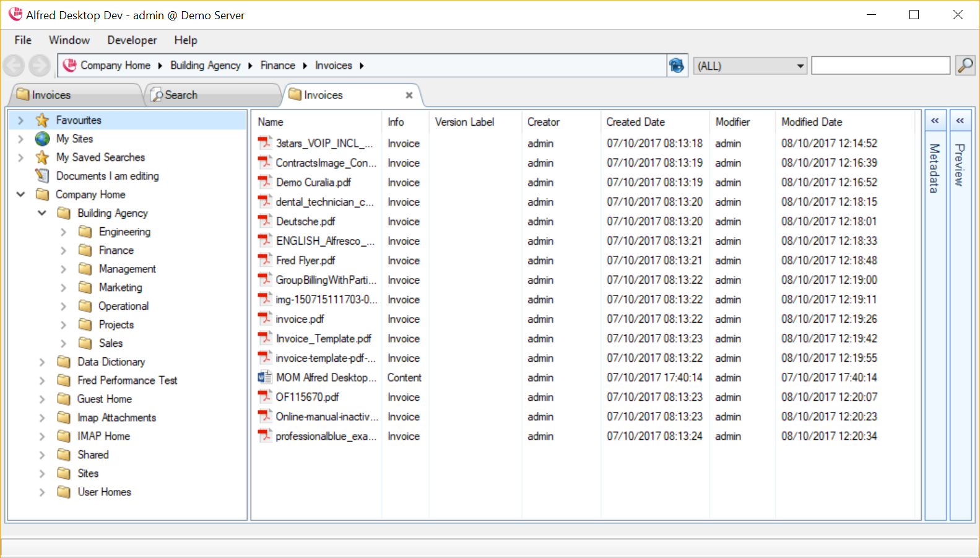980x558 pixels.
Task: Click the forward navigation arrow
Action: (x=40, y=65)
